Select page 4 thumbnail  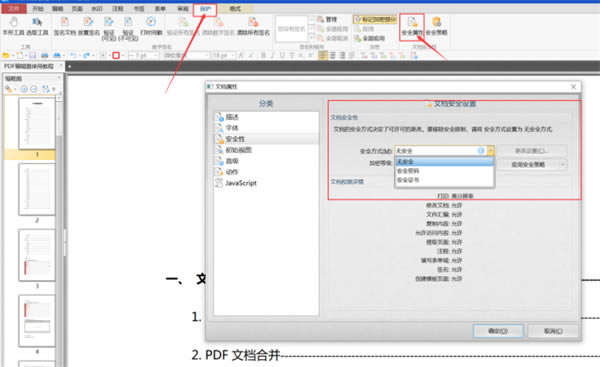coord(37,321)
